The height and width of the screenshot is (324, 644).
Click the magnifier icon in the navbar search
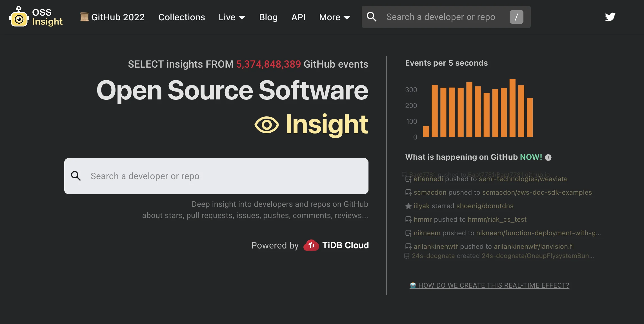point(372,17)
